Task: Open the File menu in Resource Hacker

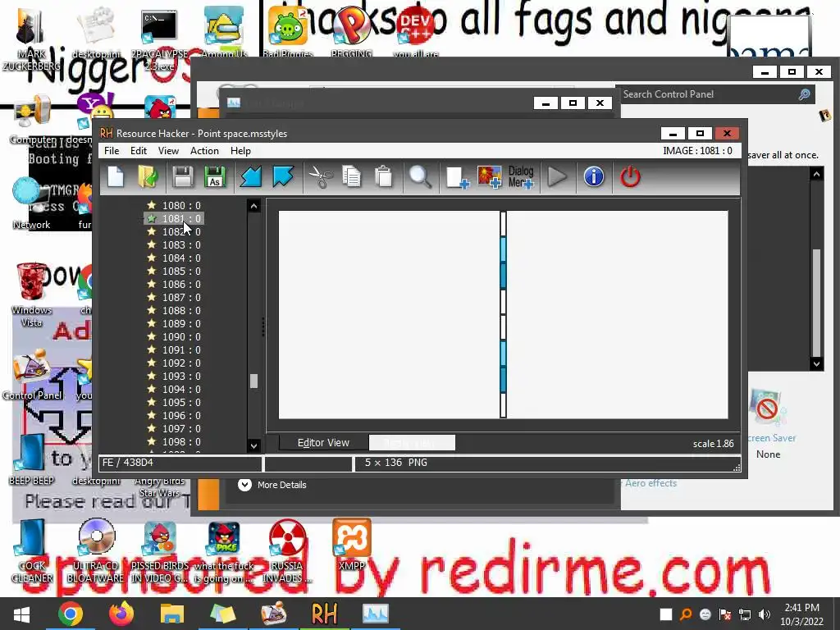Action: pyautogui.click(x=112, y=151)
